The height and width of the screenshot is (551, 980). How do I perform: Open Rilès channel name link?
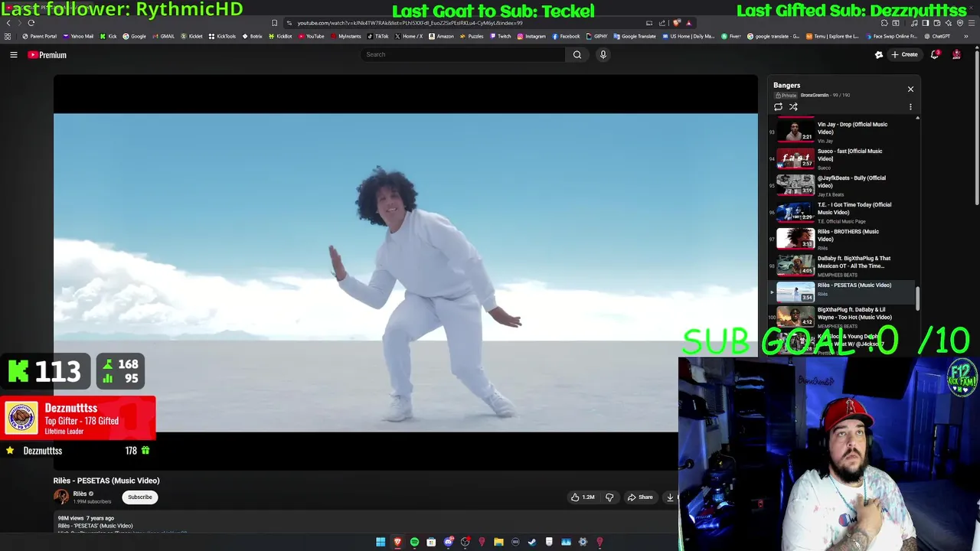click(80, 494)
